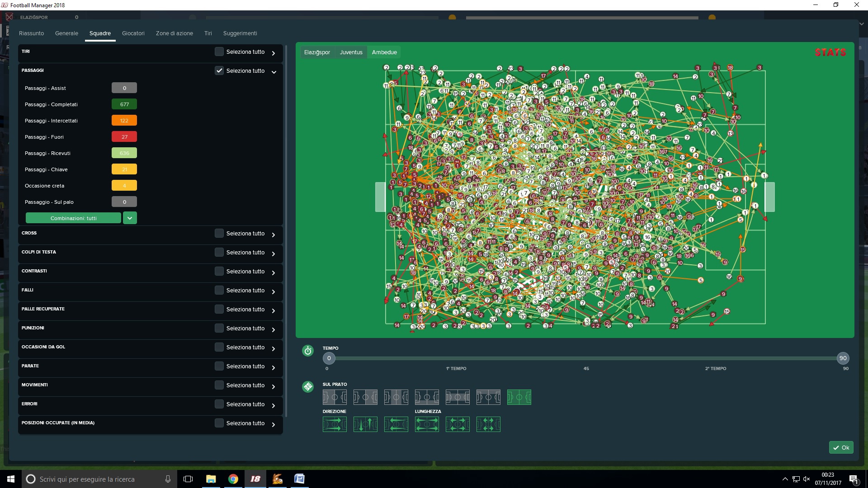Show Ambedue teams on pitch
Image resolution: width=868 pixels, height=488 pixels.
pyautogui.click(x=384, y=52)
